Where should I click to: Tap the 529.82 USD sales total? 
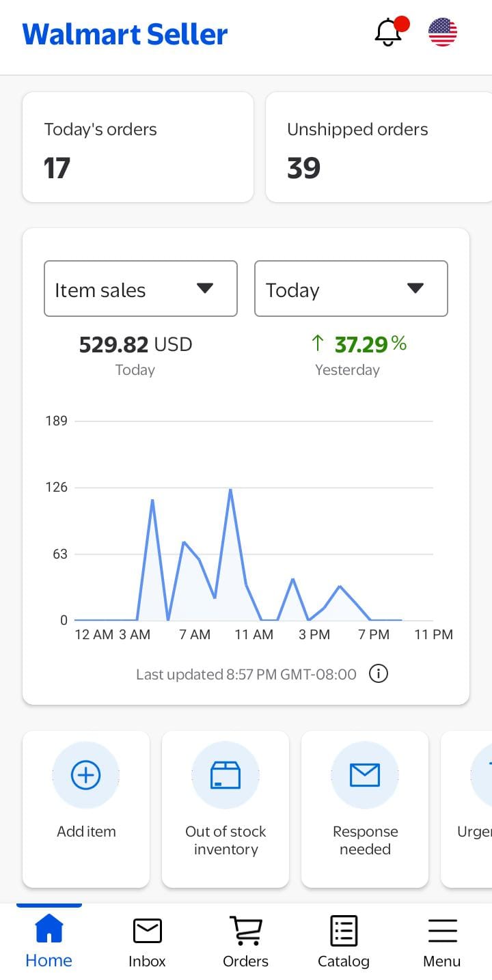point(135,345)
